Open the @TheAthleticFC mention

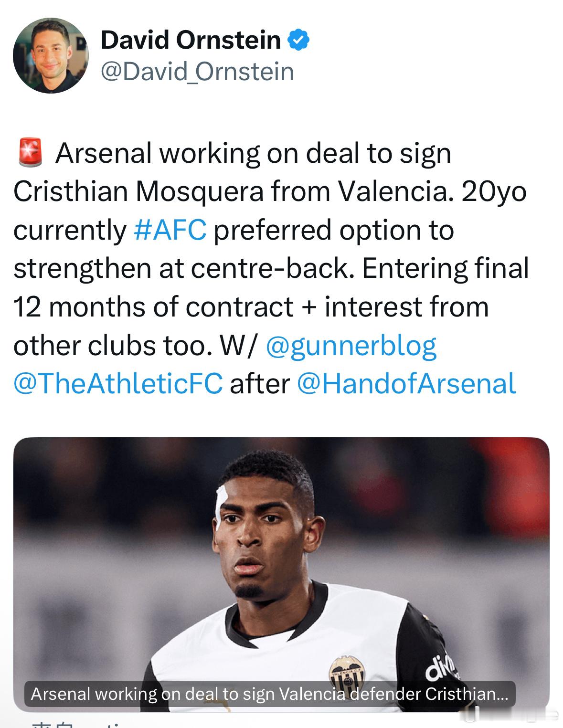pyautogui.click(x=118, y=383)
